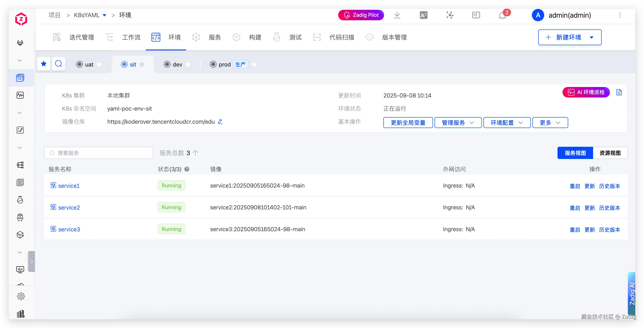Open the environment search magnifier icon

pos(59,64)
